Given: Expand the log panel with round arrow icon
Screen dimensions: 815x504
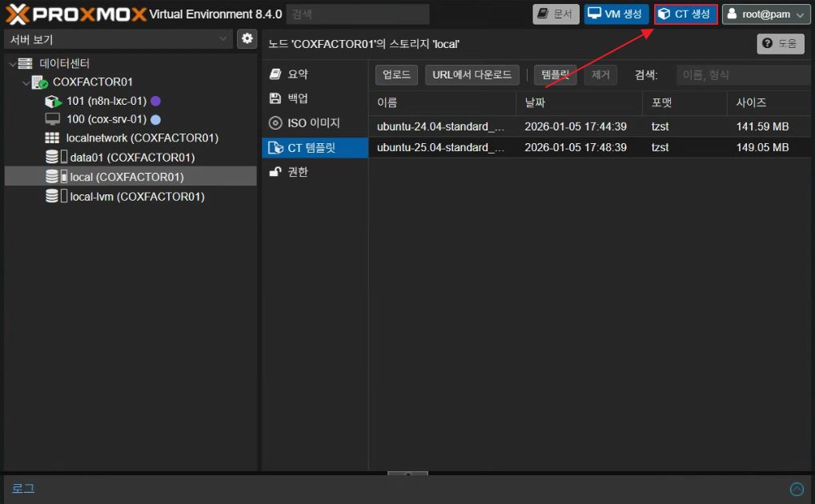Looking at the screenshot, I should click(x=797, y=489).
